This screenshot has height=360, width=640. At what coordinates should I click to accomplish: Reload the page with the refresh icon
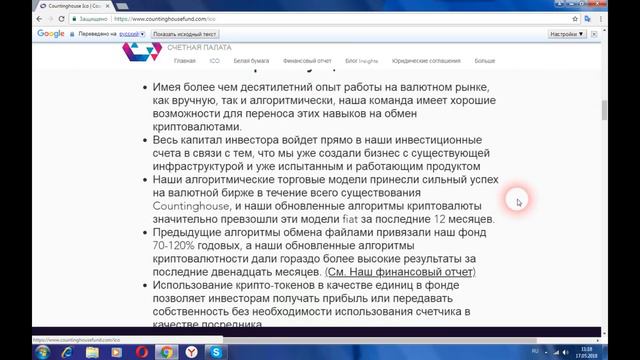point(62,19)
